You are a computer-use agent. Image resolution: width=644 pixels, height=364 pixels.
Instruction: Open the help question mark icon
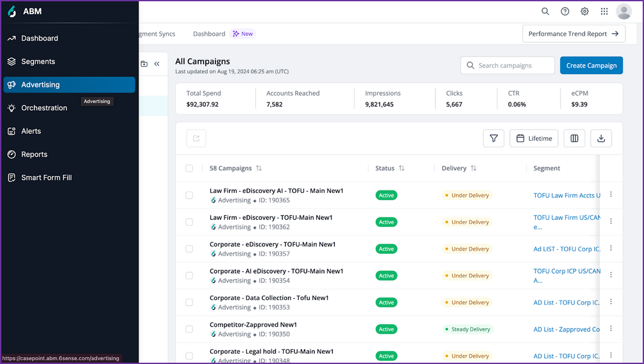[564, 12]
